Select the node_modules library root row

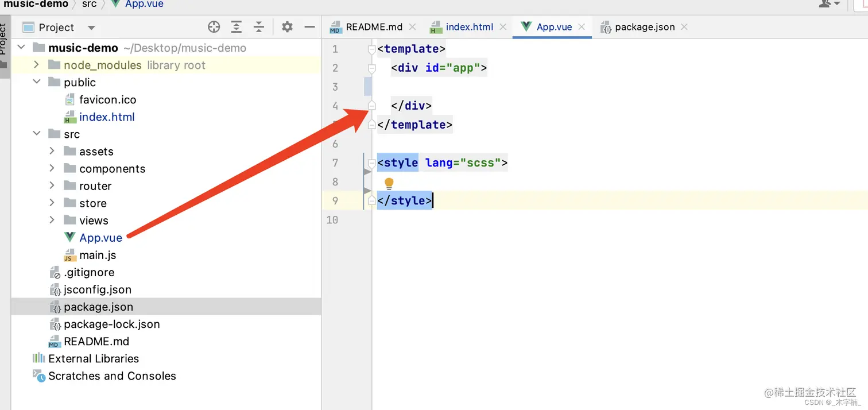pyautogui.click(x=166, y=65)
